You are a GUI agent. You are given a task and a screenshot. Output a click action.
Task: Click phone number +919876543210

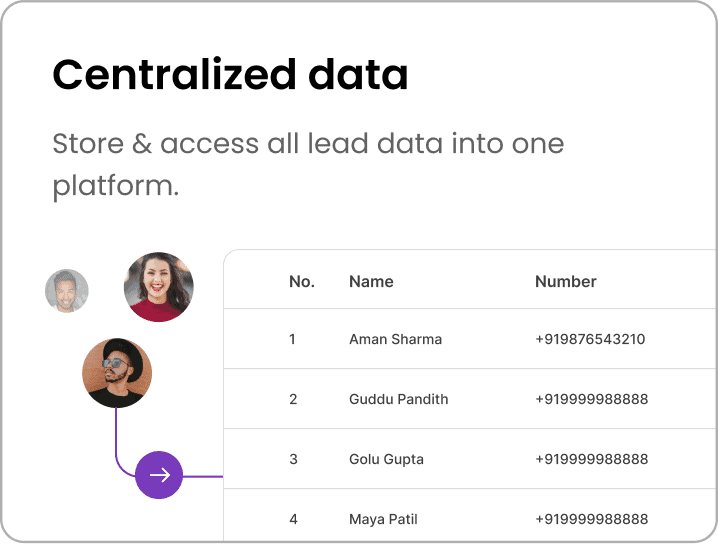[590, 339]
